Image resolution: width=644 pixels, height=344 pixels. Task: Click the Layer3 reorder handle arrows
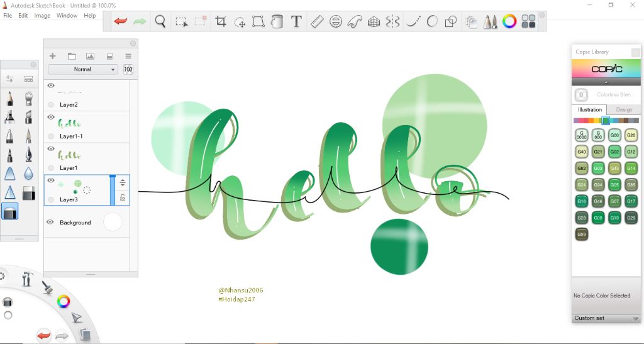(123, 182)
